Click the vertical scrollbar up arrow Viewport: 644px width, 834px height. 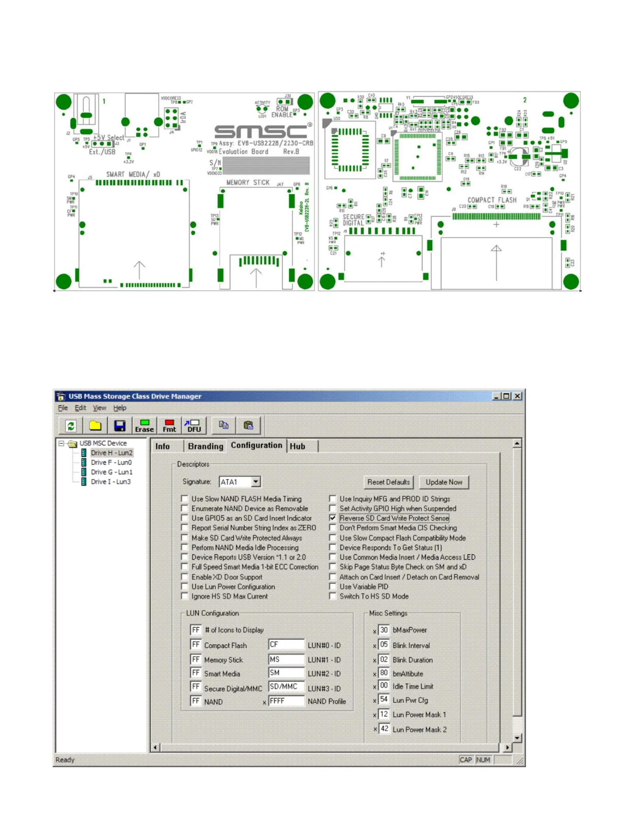coord(517,444)
